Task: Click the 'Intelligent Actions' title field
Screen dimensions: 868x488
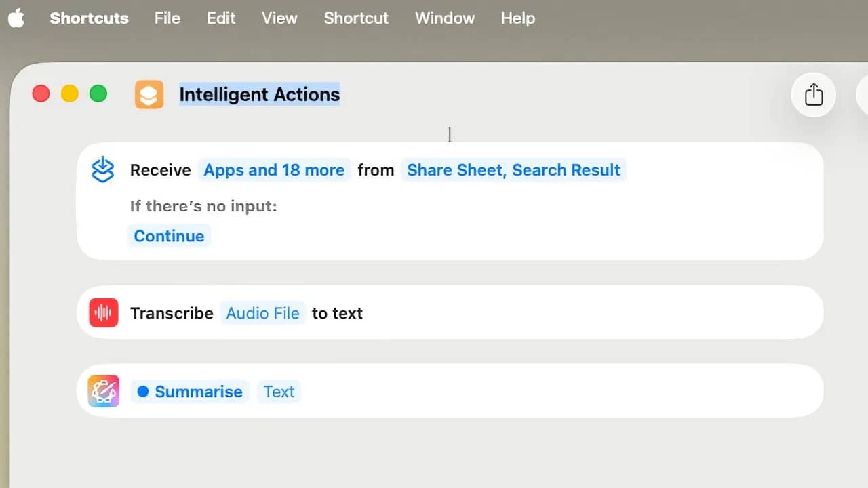Action: [259, 94]
